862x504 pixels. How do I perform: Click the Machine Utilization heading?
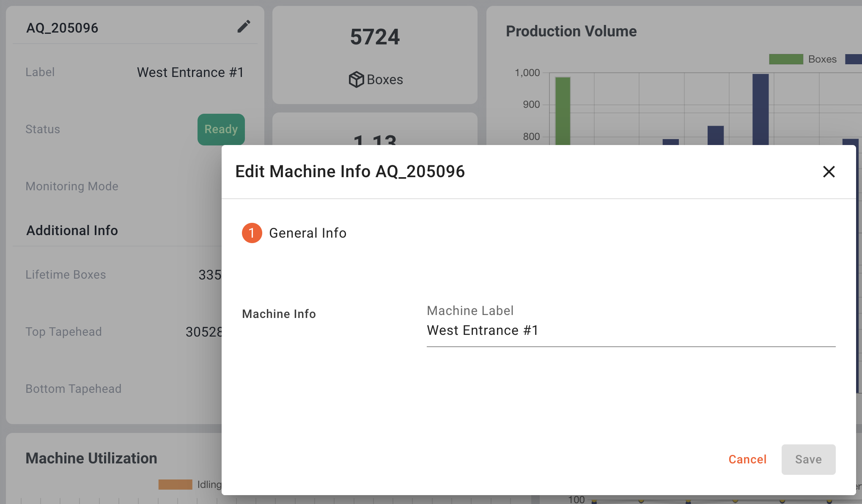click(91, 458)
